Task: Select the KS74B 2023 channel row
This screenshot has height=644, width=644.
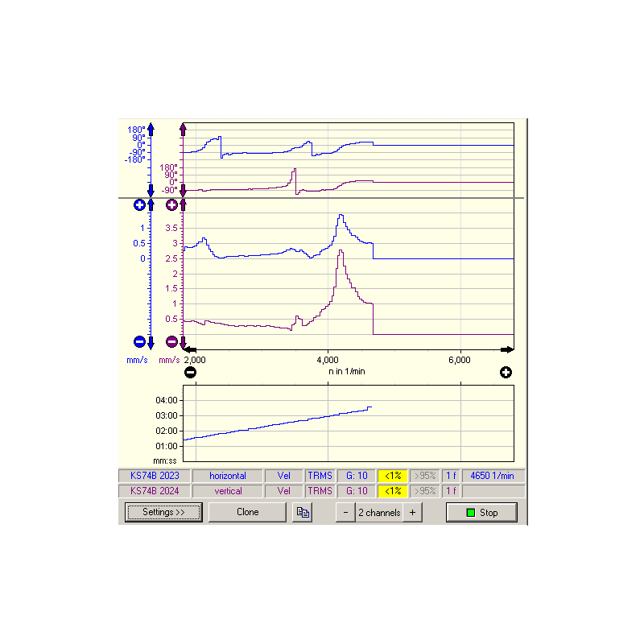Action: [x=155, y=476]
